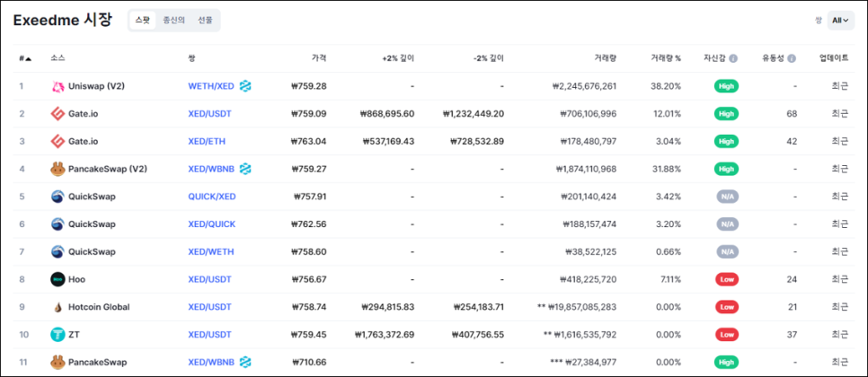Sort table by the # column
Image resolution: width=868 pixels, height=377 pixels.
pos(24,58)
